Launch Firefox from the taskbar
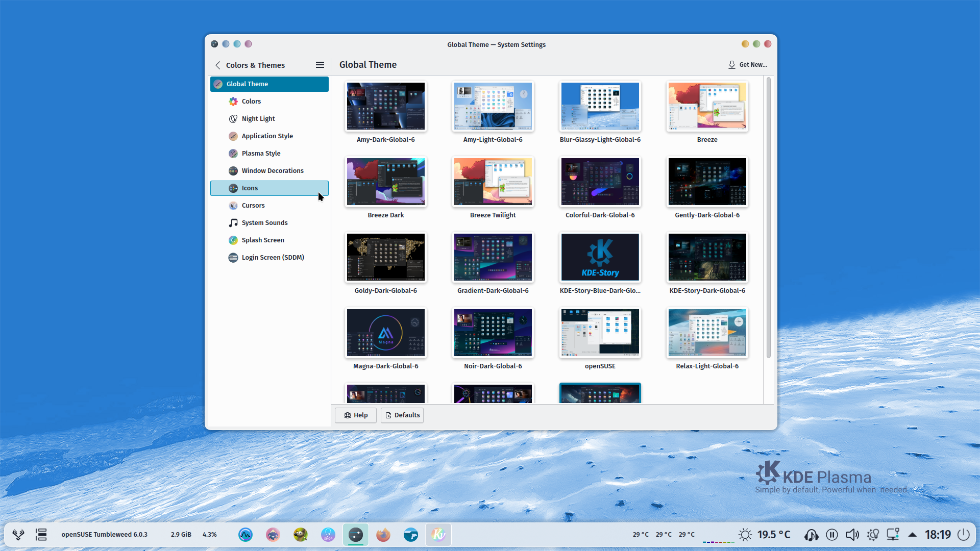Viewport: 980px width, 551px height. (x=383, y=535)
